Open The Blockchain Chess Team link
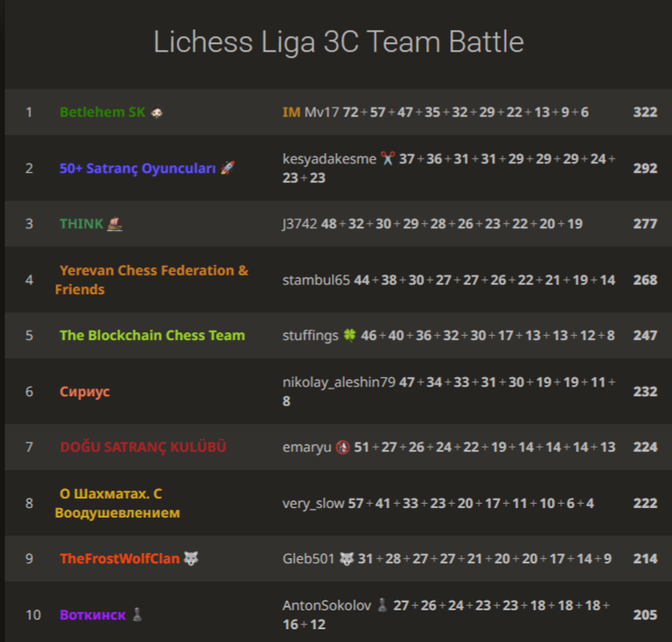 point(152,335)
